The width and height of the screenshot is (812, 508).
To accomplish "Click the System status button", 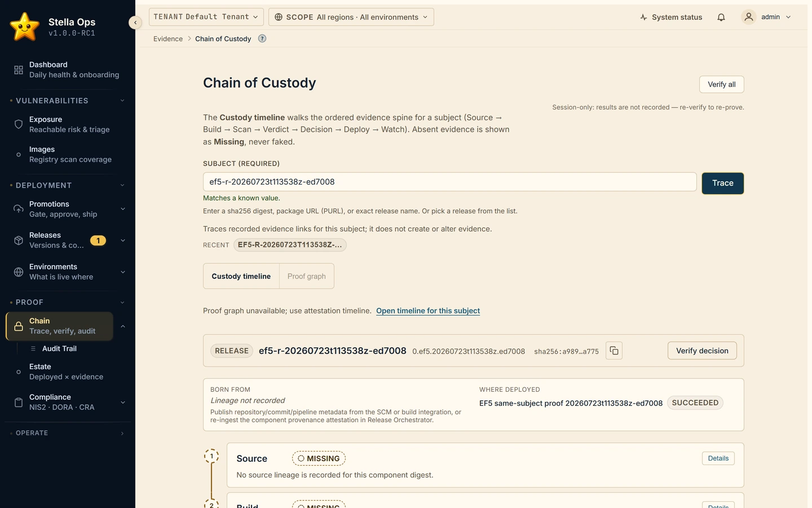I will [671, 17].
